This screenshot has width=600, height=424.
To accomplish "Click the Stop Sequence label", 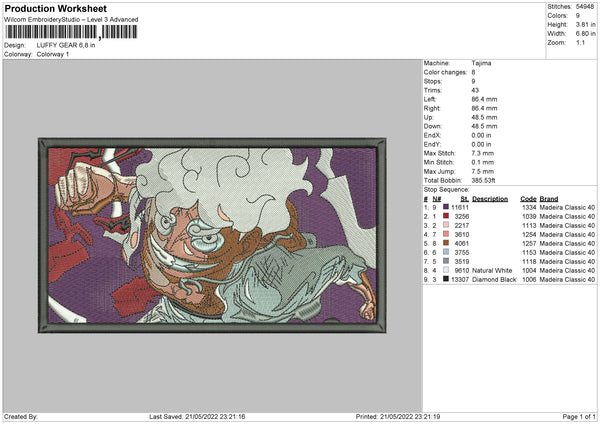I will 446,190.
